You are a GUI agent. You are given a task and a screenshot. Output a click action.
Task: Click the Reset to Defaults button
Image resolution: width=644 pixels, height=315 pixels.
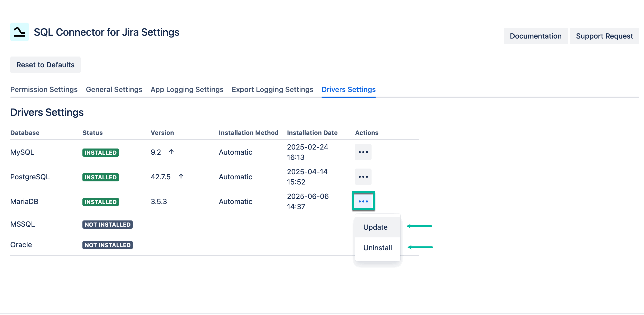pyautogui.click(x=45, y=64)
